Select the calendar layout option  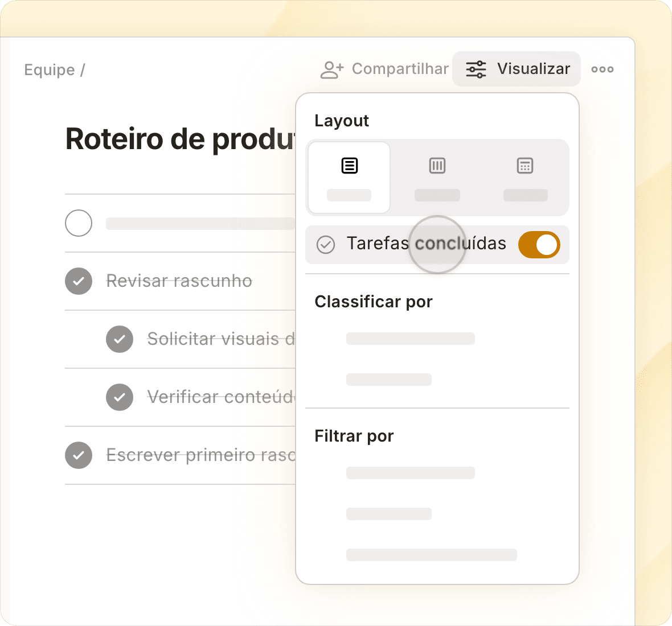point(525,177)
